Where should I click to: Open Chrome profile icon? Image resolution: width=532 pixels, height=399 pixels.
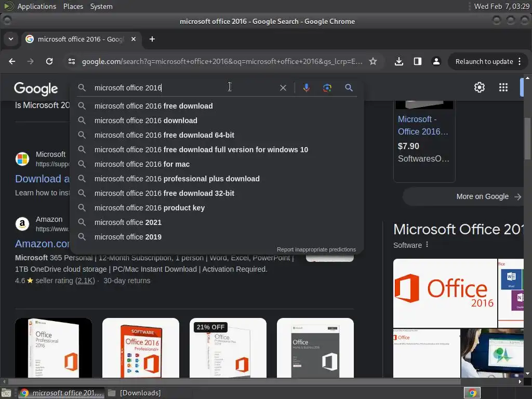click(x=436, y=61)
